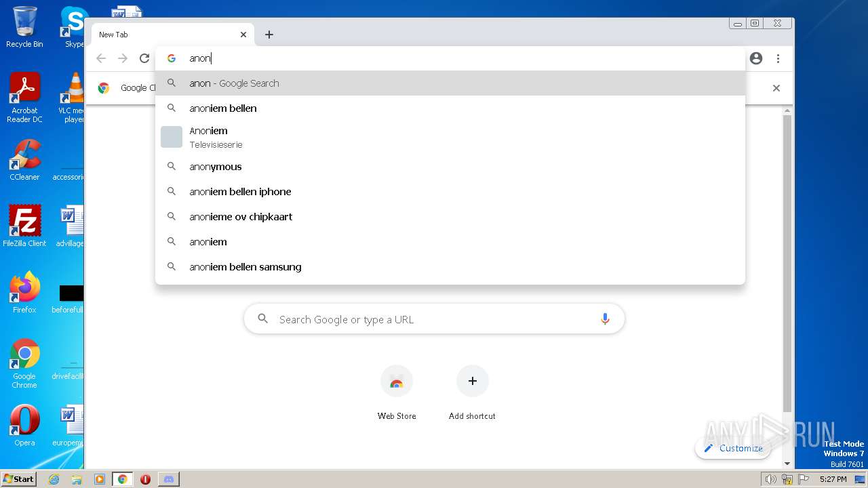The image size is (868, 488).
Task: Open the Windows Start menu
Action: pos(19,479)
